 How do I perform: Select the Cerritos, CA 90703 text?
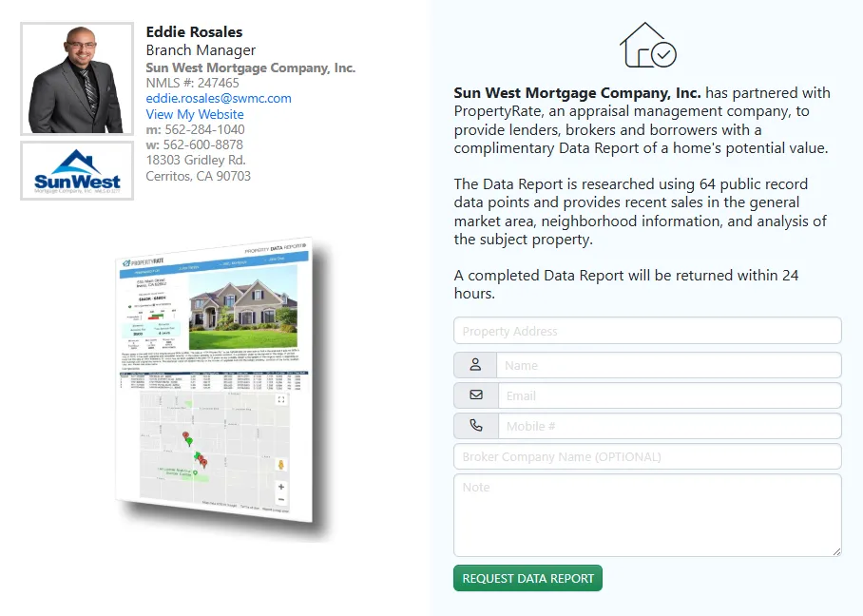click(198, 176)
